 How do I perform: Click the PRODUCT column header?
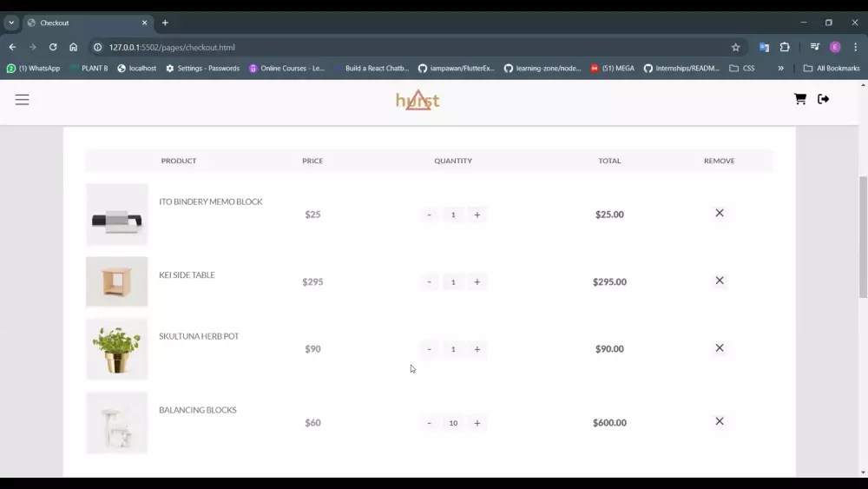click(178, 161)
